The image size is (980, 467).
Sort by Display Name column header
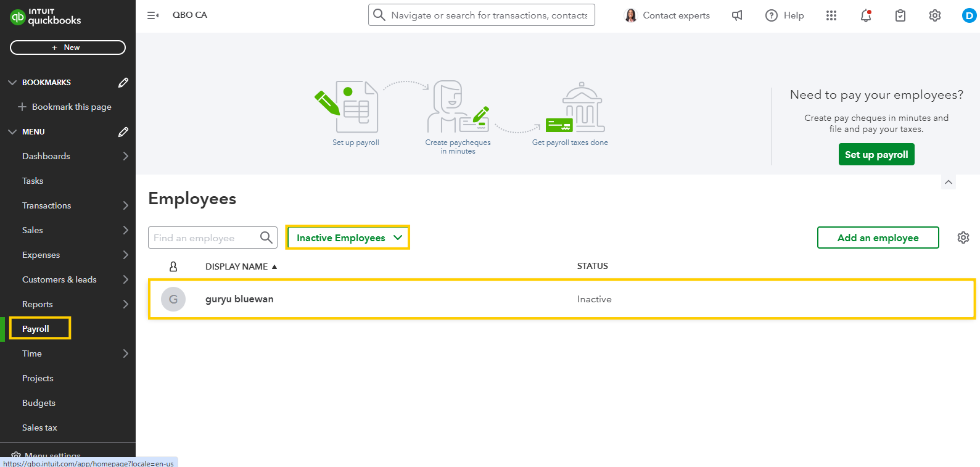pyautogui.click(x=237, y=267)
